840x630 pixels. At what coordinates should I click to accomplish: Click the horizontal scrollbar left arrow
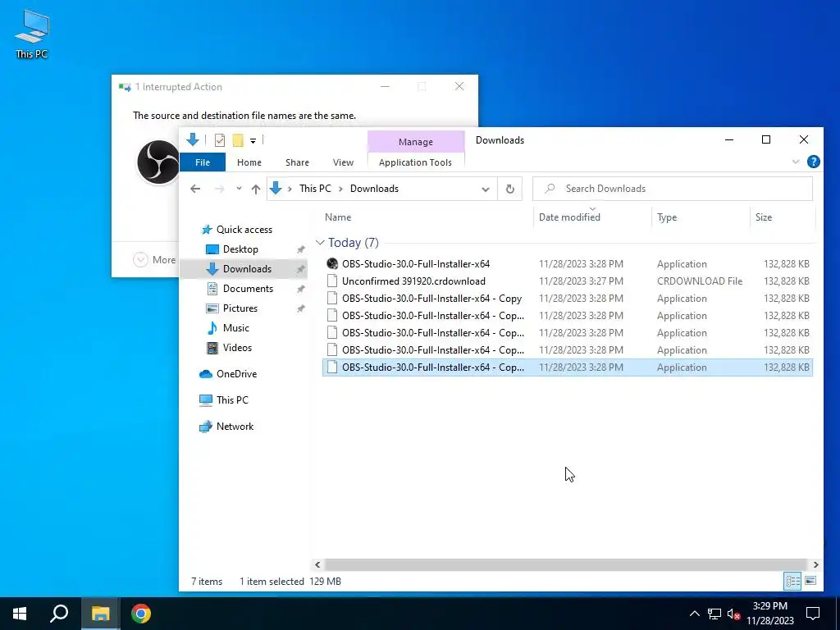317,564
